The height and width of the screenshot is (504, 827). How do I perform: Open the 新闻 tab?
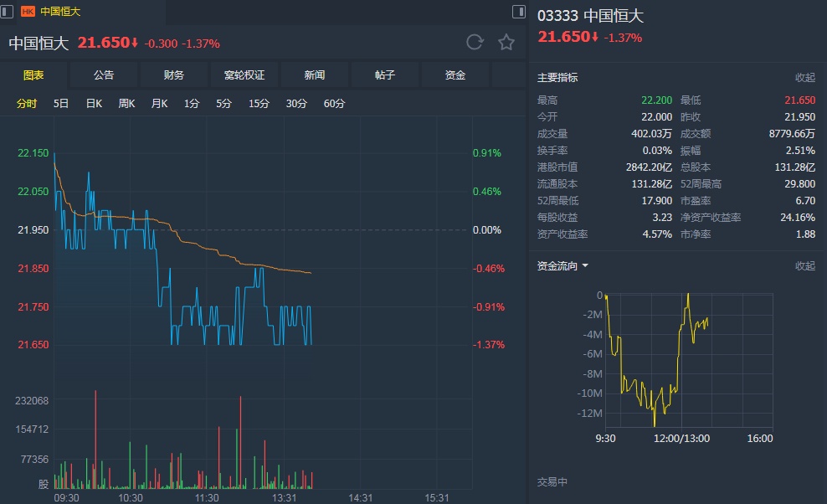[315, 75]
